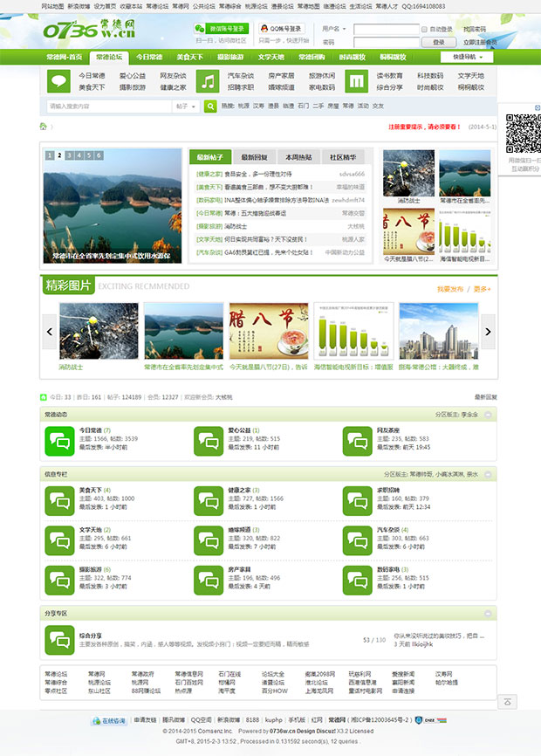
Task: Click the green search magnifier button
Action: point(210,106)
